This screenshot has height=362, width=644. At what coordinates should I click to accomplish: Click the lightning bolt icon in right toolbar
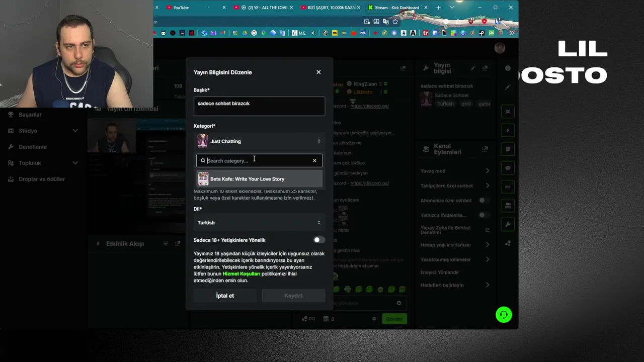point(508,130)
